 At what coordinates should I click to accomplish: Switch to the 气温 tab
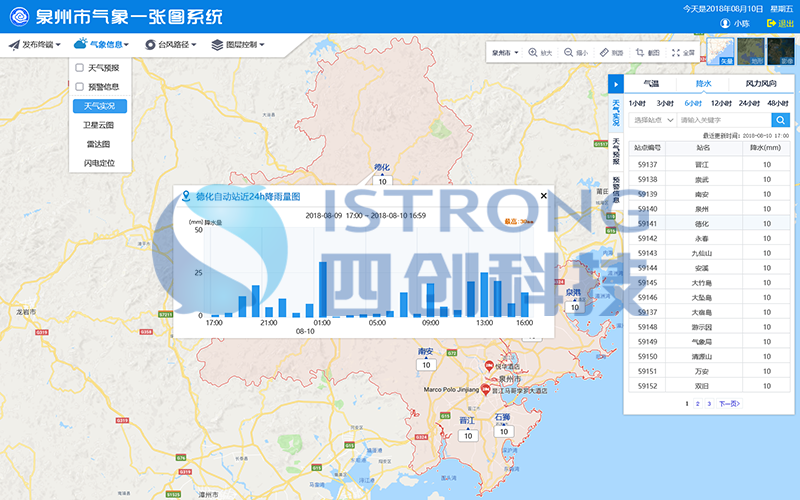coord(651,85)
